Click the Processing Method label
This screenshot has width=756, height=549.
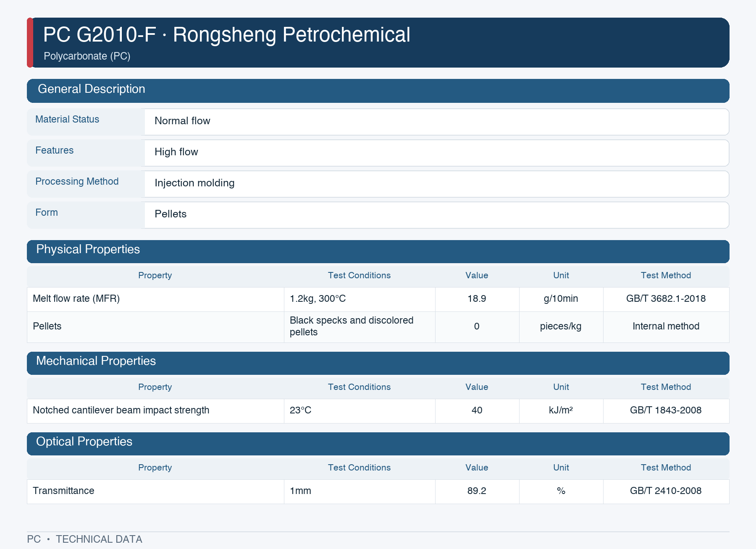77,181
